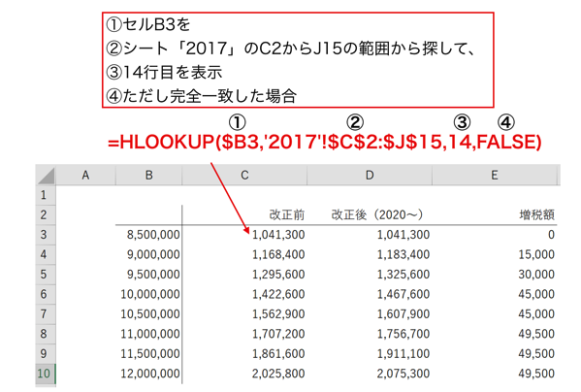Select column C header

pyautogui.click(x=244, y=175)
